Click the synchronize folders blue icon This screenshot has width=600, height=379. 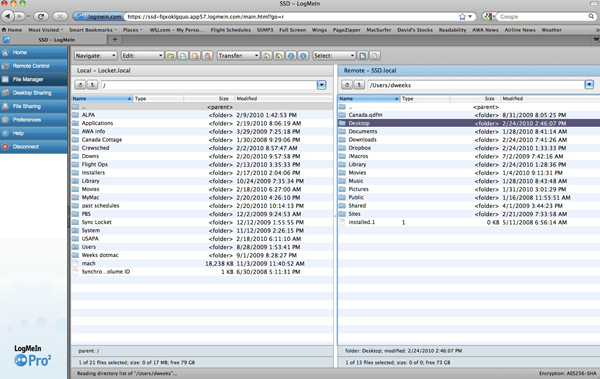point(291,56)
